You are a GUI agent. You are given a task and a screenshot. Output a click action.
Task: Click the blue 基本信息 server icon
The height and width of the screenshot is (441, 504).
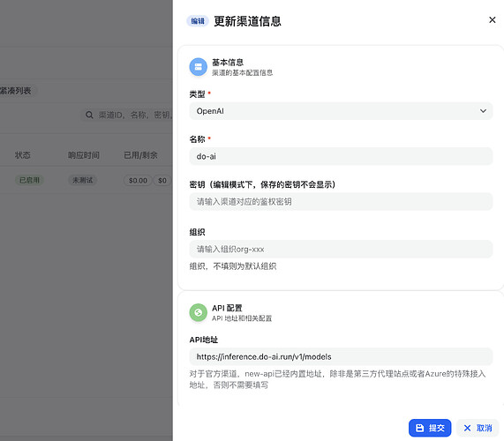click(x=199, y=67)
